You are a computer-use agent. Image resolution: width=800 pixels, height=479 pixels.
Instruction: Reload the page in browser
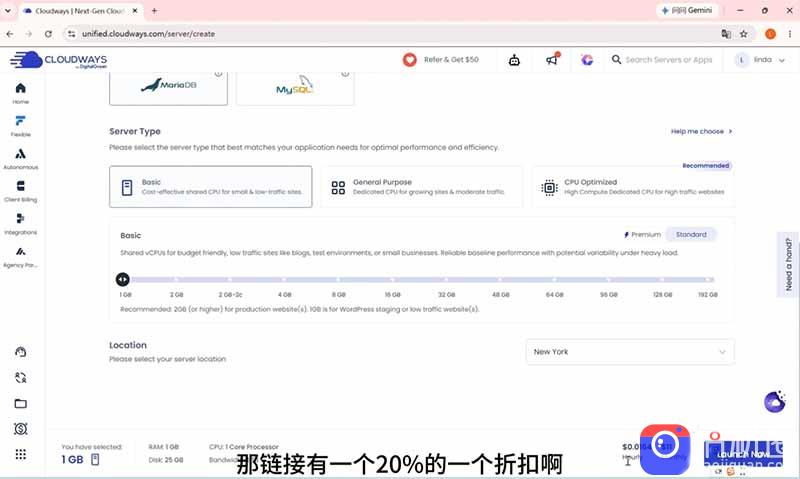click(x=48, y=34)
